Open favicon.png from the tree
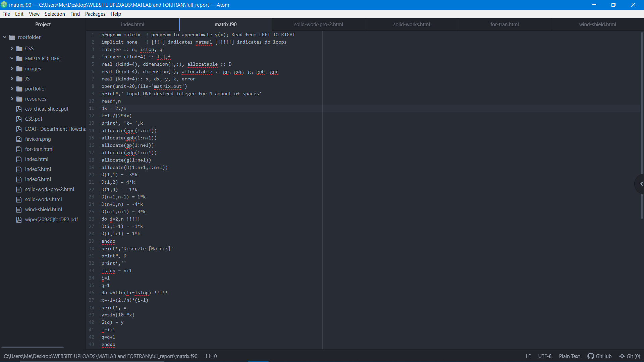 [x=38, y=139]
